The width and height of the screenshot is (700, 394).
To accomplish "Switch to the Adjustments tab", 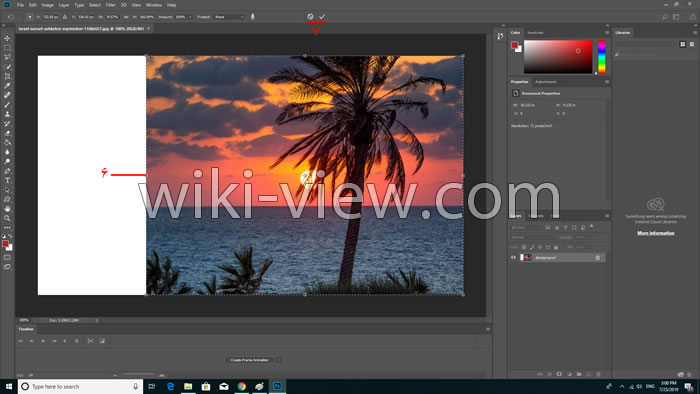I will (546, 82).
